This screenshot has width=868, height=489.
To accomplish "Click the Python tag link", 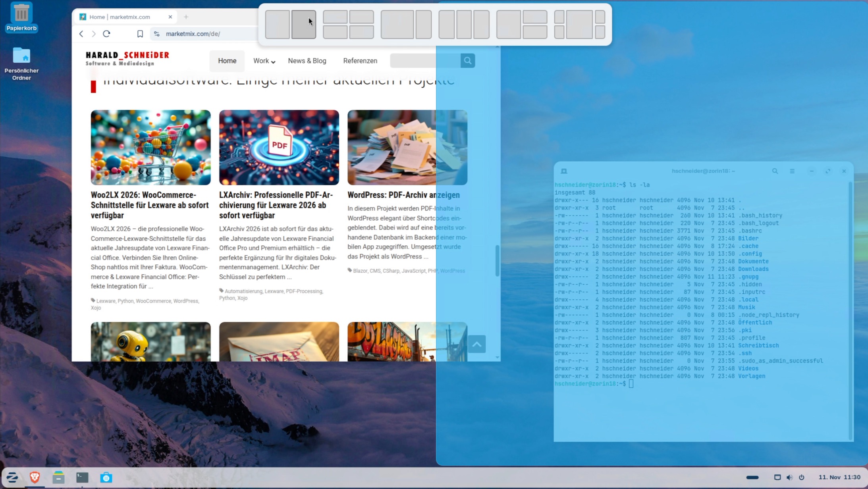I will pos(125,301).
